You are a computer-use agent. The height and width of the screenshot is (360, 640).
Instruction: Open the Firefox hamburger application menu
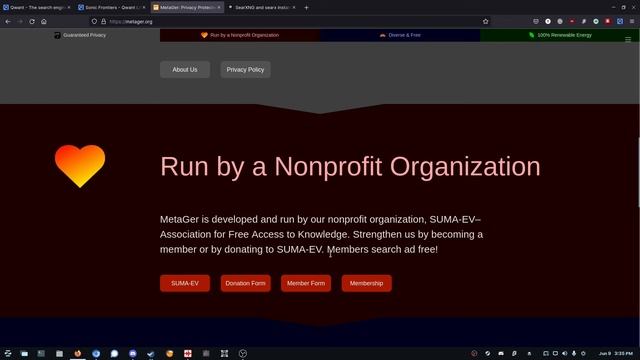click(x=632, y=22)
